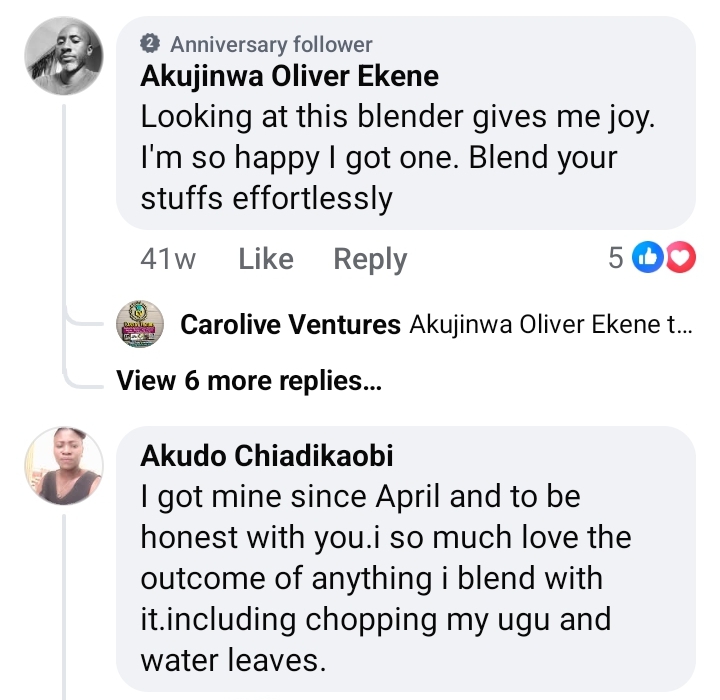View who reacted via the count 5

616,259
